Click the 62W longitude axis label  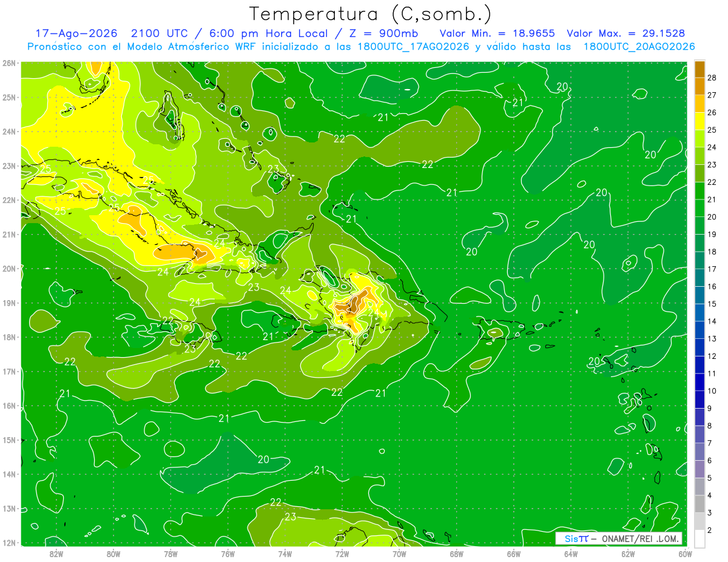point(628,554)
